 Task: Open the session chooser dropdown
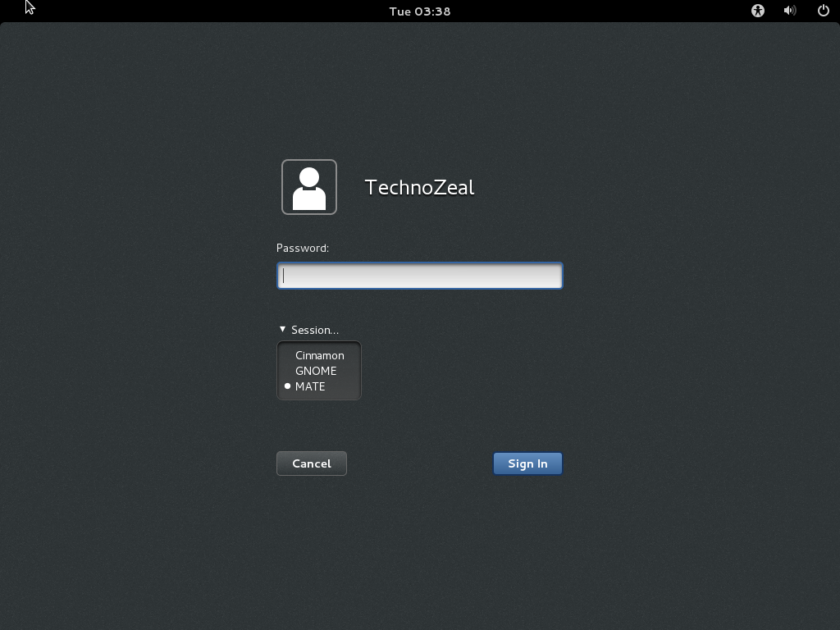[309, 330]
